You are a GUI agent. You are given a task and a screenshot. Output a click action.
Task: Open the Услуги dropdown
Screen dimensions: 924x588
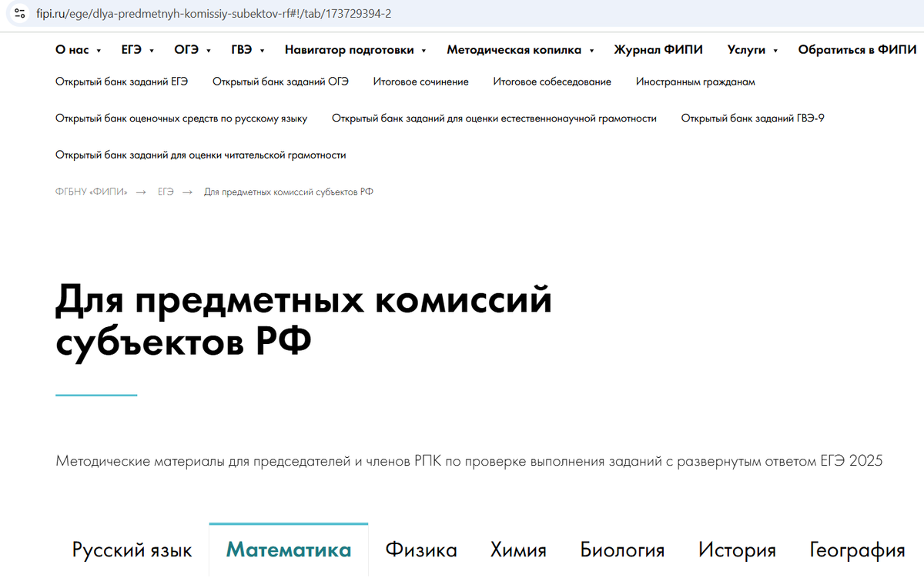click(747, 49)
